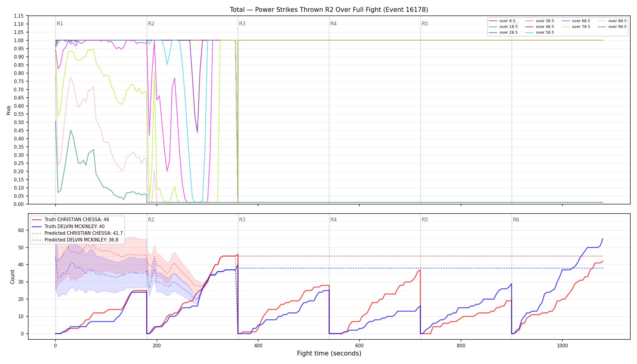
Task: Click the 0.75 tick on Prob axis
Action: coord(19,81)
